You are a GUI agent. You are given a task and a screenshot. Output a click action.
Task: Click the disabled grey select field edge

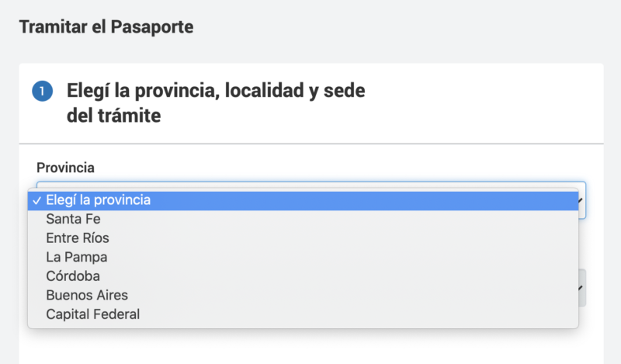[x=583, y=288]
